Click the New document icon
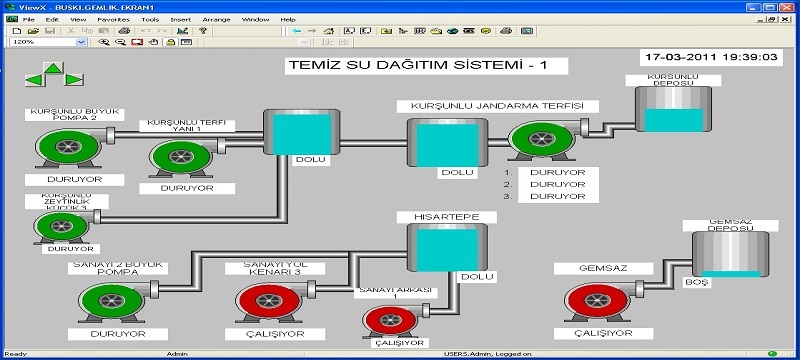The image size is (800, 360). [17, 31]
